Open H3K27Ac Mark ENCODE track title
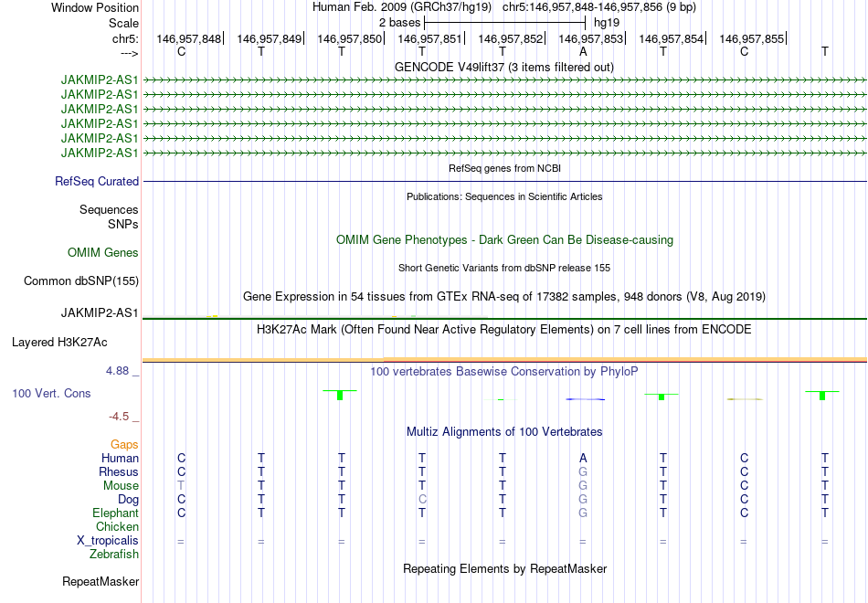Screen dimensions: 868x603 click(504, 330)
